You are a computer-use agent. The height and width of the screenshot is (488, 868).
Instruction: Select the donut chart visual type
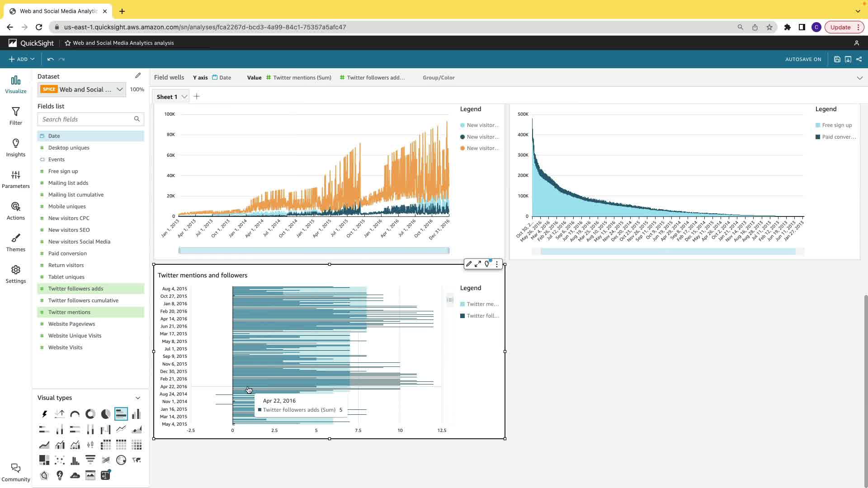(90, 414)
